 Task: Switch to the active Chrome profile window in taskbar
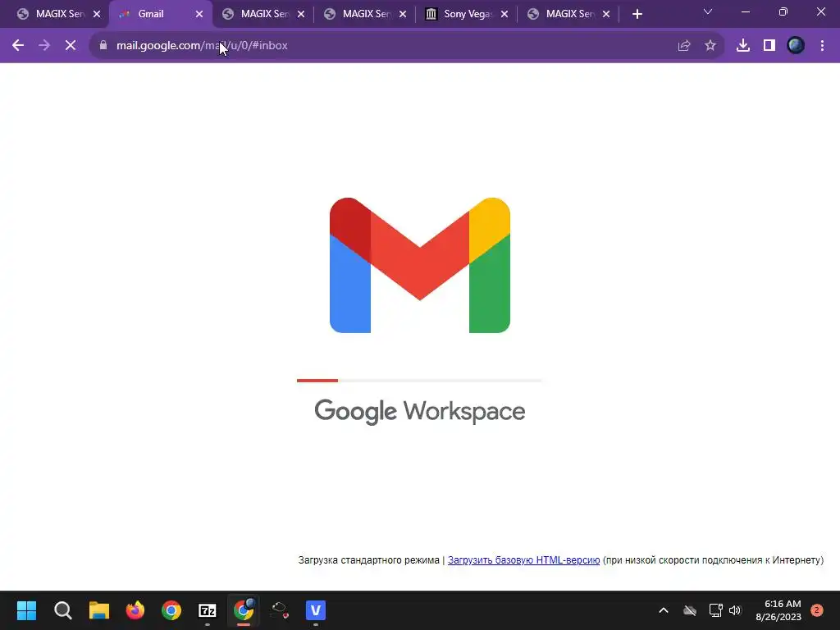244,610
